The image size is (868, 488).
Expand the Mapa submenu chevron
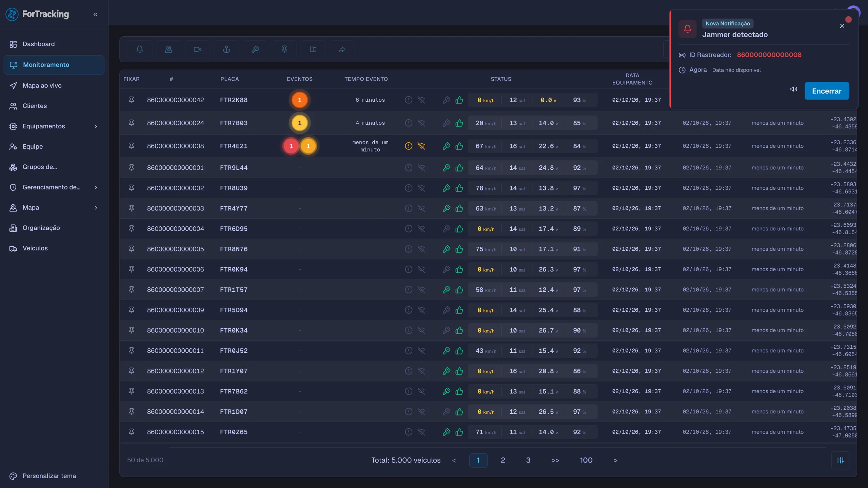96,208
